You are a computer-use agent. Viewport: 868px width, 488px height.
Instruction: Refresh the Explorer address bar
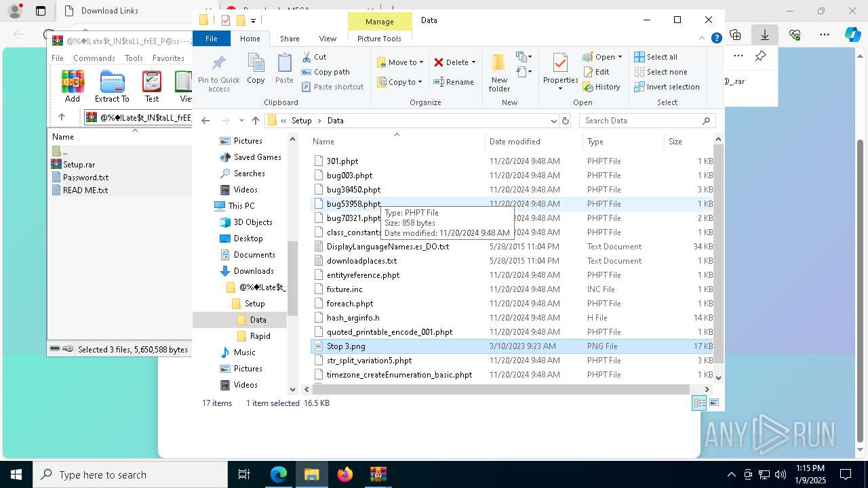[566, 121]
